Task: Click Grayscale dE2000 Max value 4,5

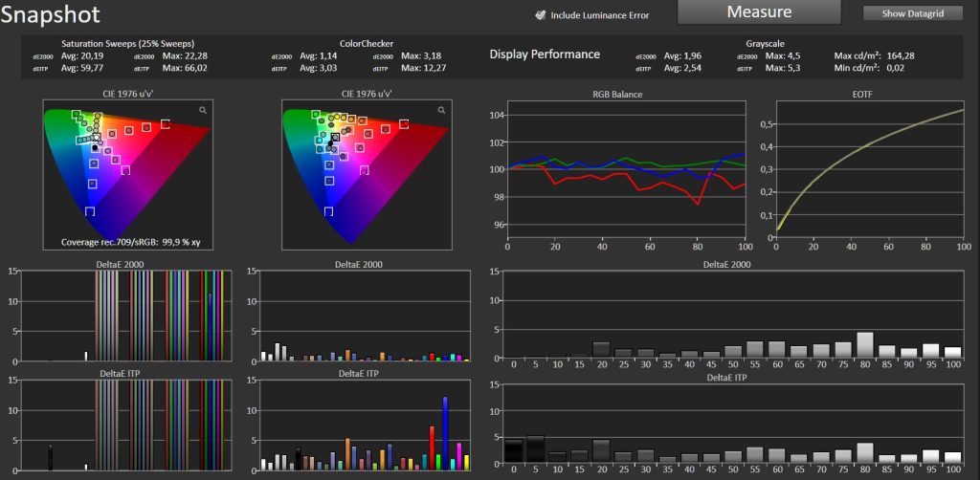Action: point(793,55)
